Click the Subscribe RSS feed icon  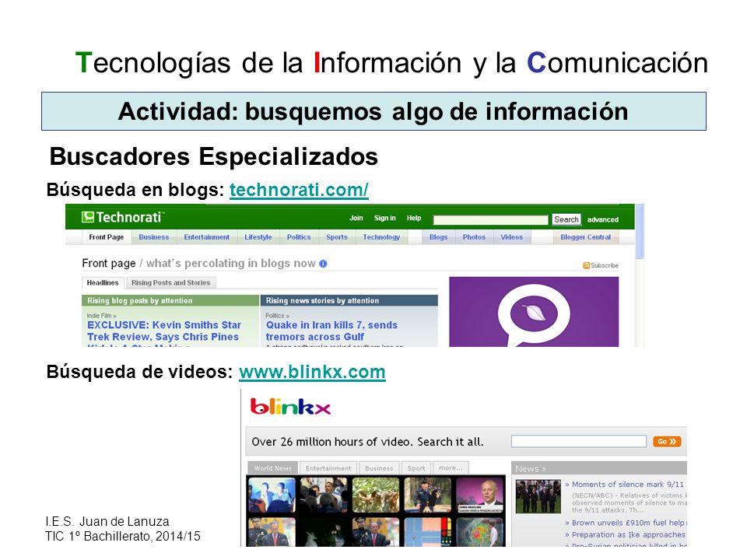pyautogui.click(x=587, y=265)
